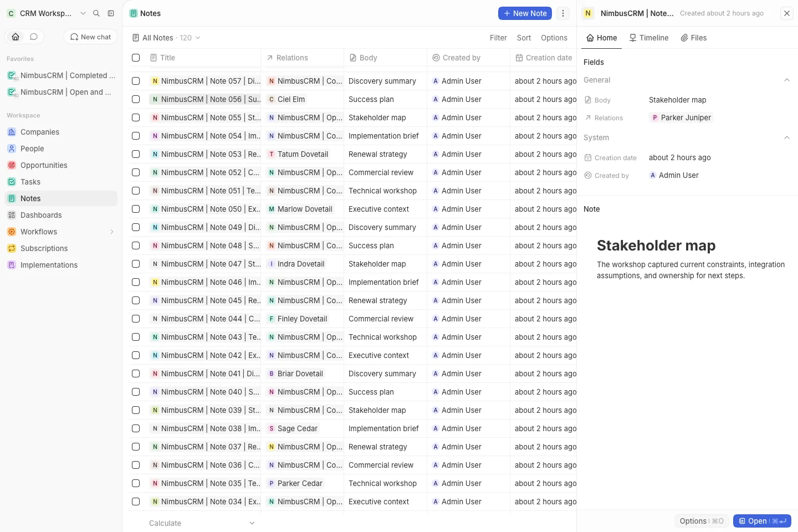This screenshot has height=532, width=798.
Task: Click the table Options button
Action: [x=554, y=38]
